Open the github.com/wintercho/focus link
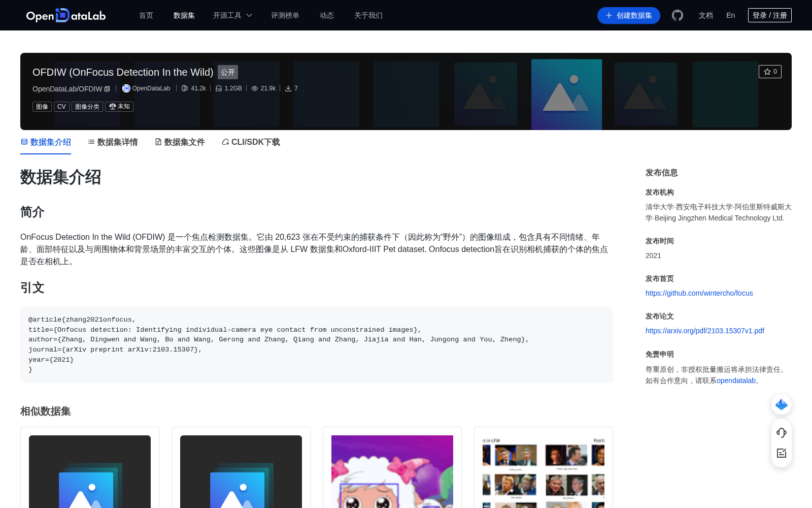Screen dimensions: 812x508 pos(699,293)
